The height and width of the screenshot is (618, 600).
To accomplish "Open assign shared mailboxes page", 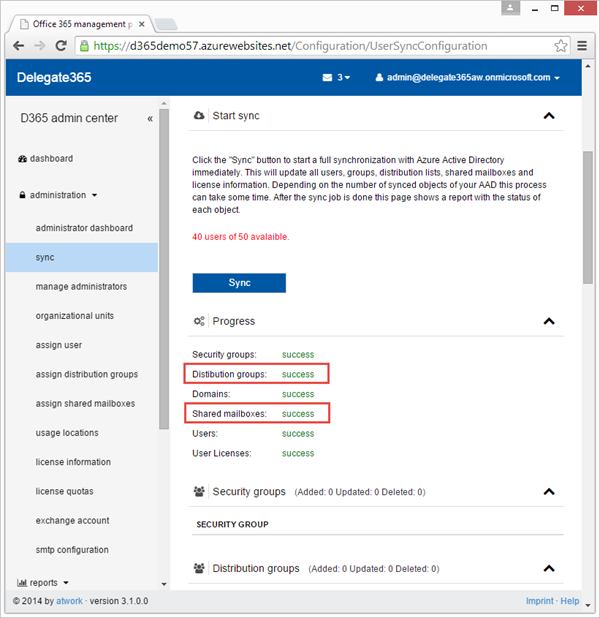I will [85, 404].
